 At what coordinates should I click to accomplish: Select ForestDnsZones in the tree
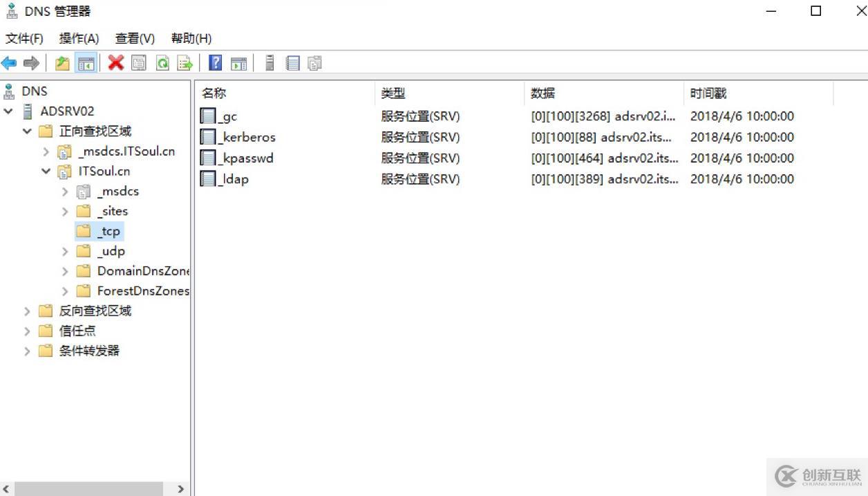click(143, 291)
